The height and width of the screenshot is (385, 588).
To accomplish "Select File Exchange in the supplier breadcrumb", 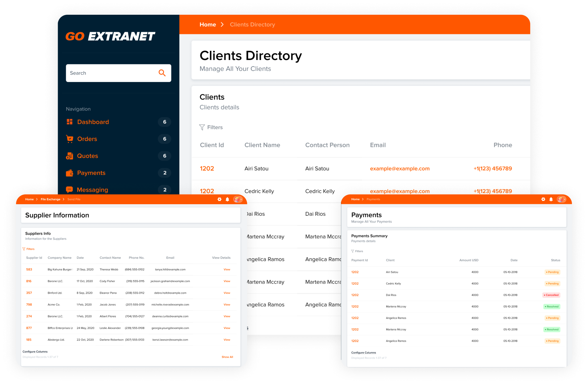I will (x=50, y=199).
